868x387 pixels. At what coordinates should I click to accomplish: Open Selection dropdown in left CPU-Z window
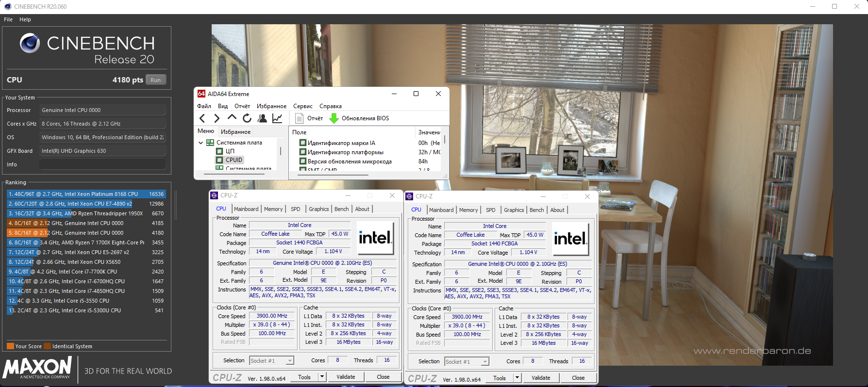coord(271,361)
